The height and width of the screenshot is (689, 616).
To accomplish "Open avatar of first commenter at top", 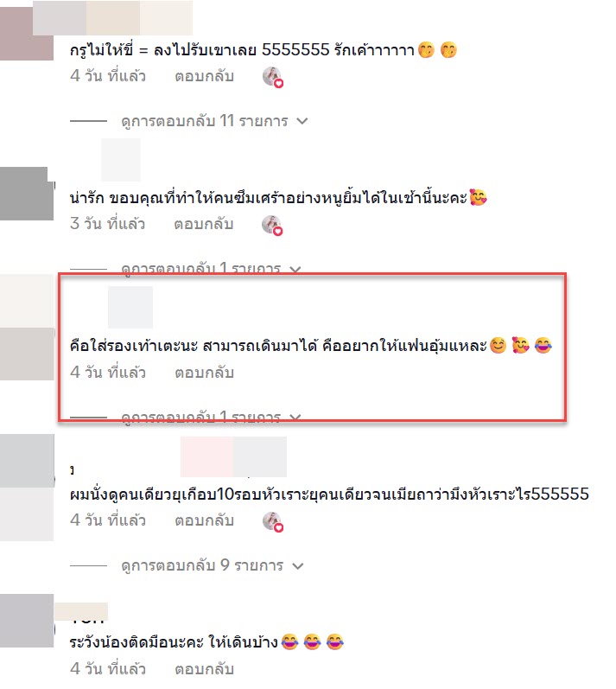I will [27, 34].
